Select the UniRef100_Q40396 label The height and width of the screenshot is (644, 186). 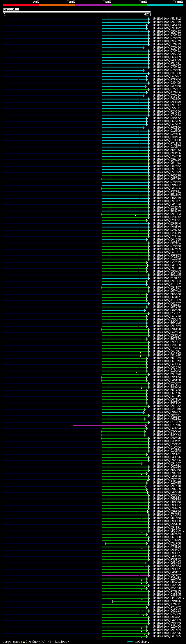167,438
